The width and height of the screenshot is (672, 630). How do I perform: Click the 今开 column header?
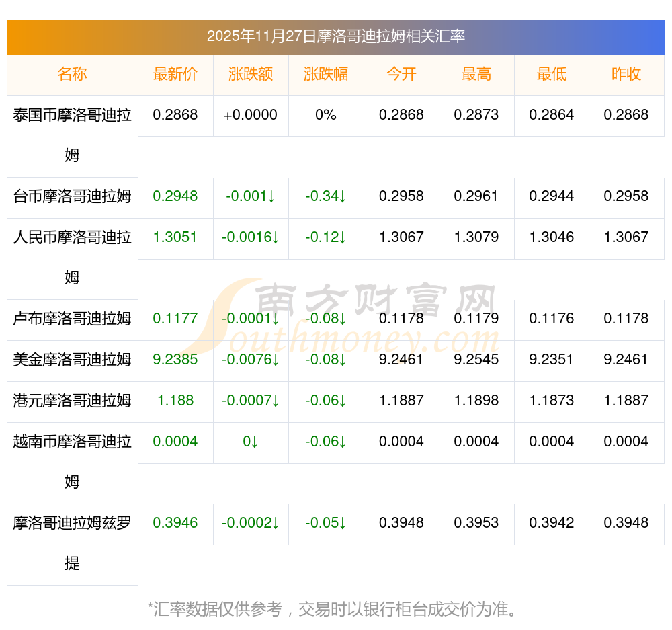point(401,75)
